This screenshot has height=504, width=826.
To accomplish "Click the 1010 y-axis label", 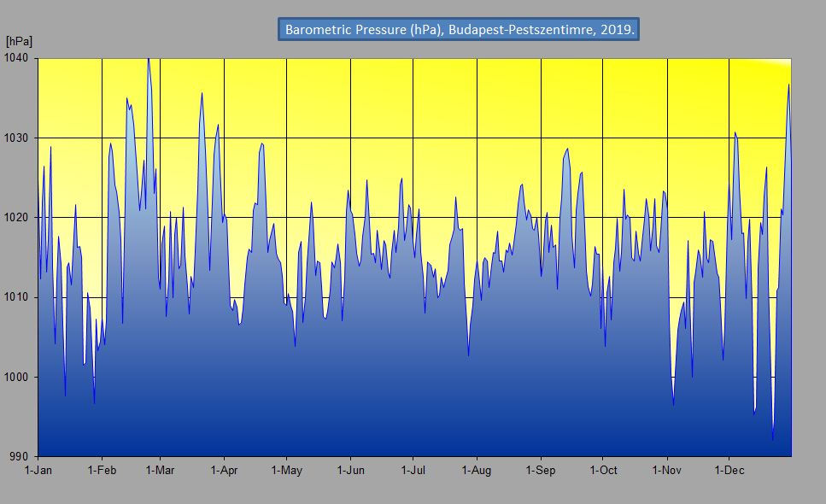I will click(x=19, y=297).
